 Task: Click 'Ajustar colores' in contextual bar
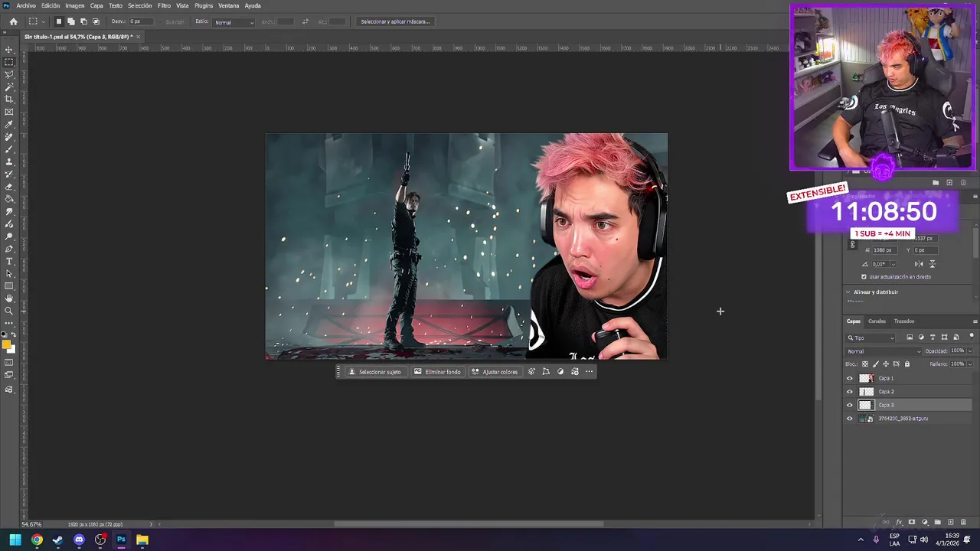(x=495, y=372)
